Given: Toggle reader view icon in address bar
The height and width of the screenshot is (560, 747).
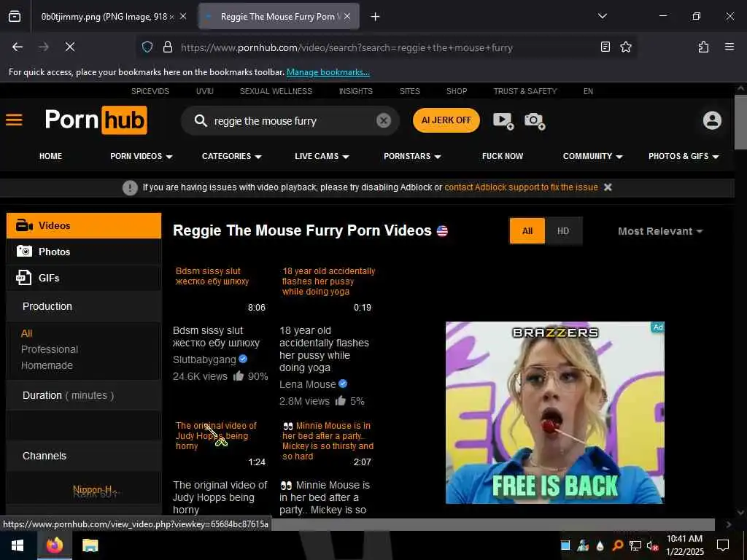Looking at the screenshot, I should pos(605,47).
